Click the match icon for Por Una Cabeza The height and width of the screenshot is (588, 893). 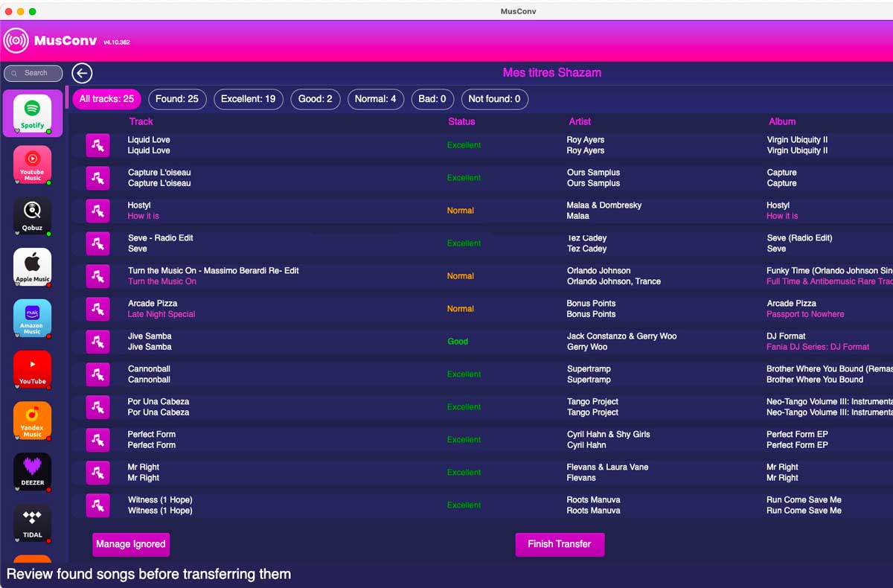pos(97,407)
